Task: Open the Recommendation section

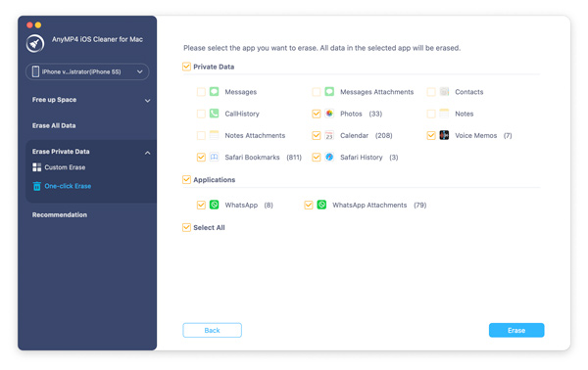Action: pyautogui.click(x=60, y=214)
